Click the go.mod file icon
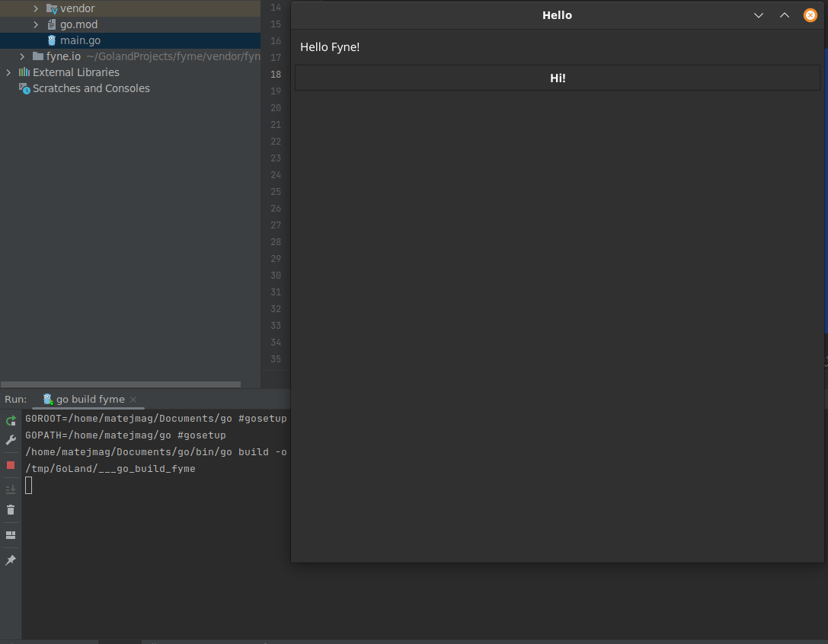Viewport: 828px width, 644px height. click(52, 24)
